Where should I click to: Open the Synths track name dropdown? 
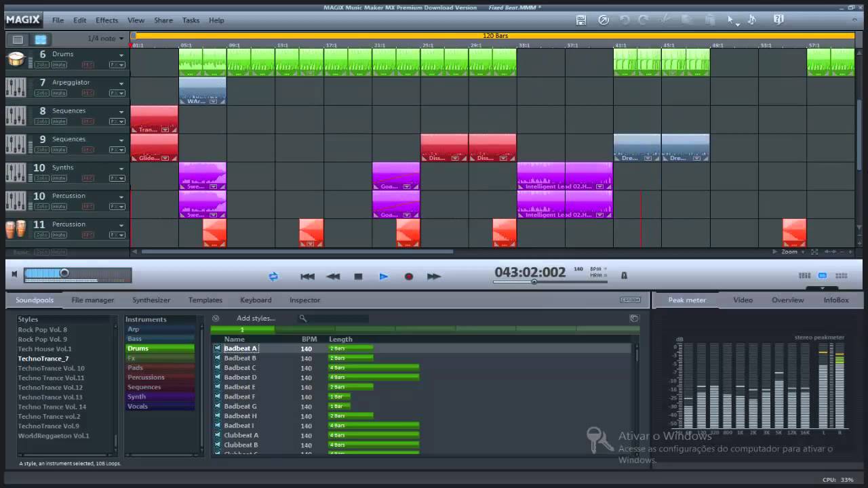[x=121, y=169]
